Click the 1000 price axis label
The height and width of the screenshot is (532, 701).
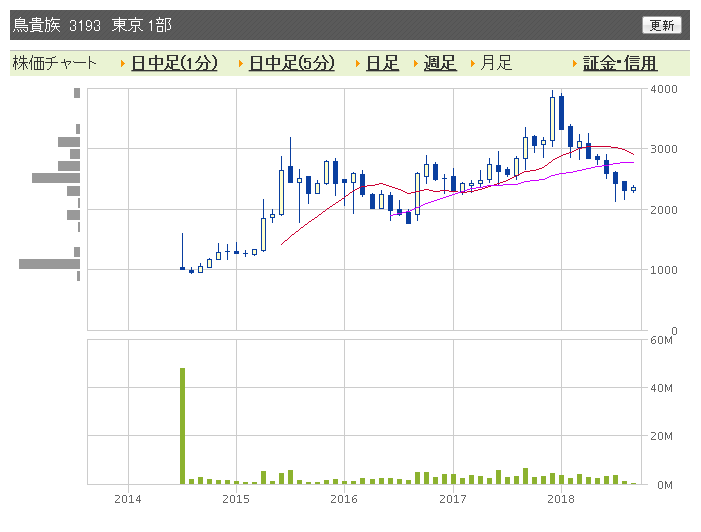pos(664,270)
